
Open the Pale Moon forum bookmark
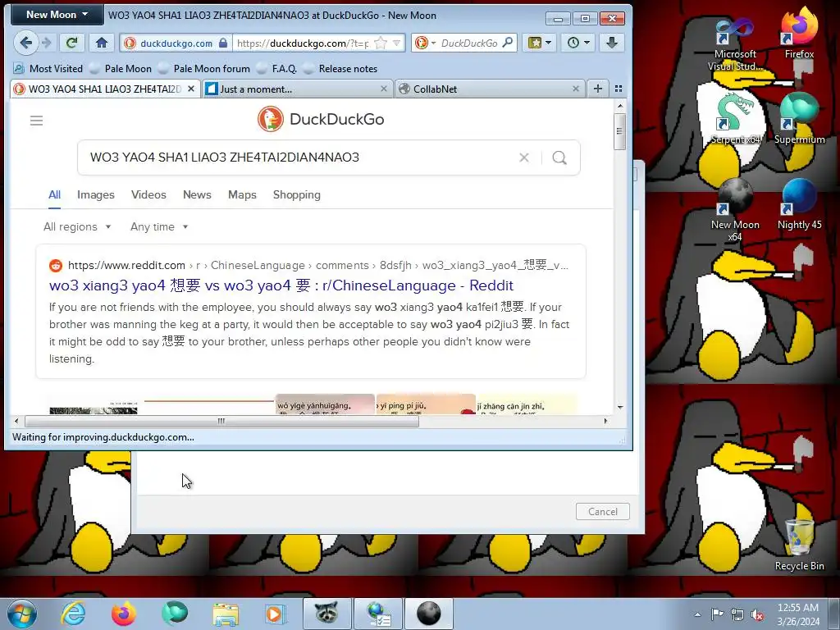pos(204,69)
